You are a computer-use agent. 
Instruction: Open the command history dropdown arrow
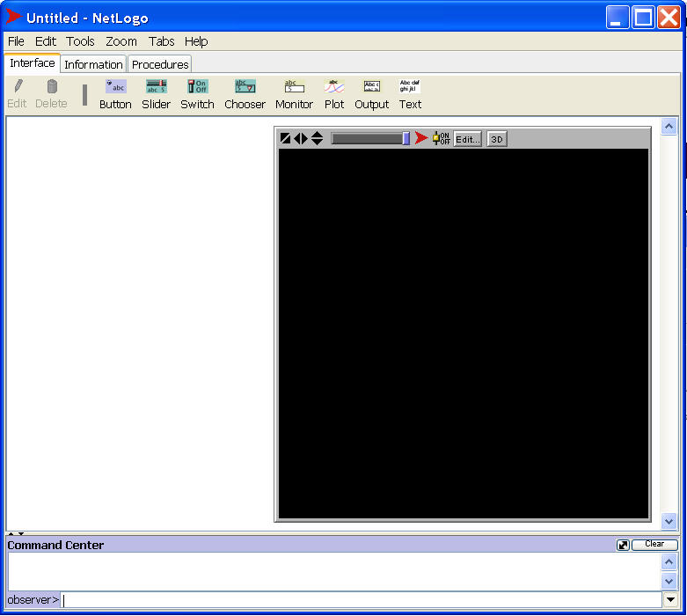click(x=670, y=600)
